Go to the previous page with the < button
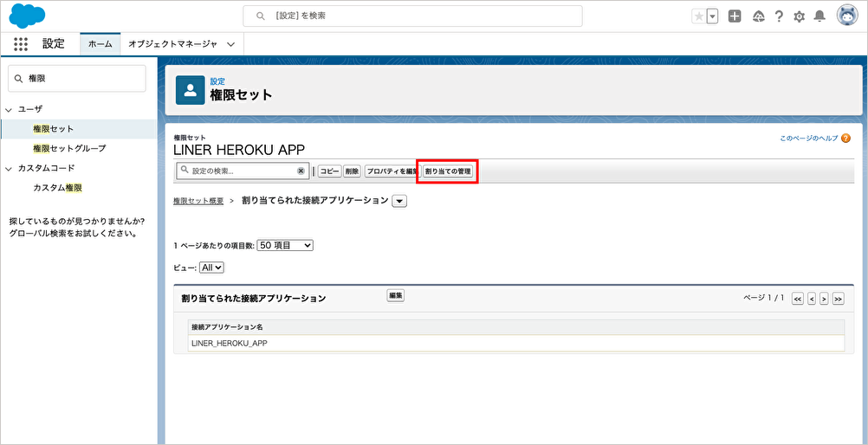Screen dimensions: 868x445 [x=812, y=299]
